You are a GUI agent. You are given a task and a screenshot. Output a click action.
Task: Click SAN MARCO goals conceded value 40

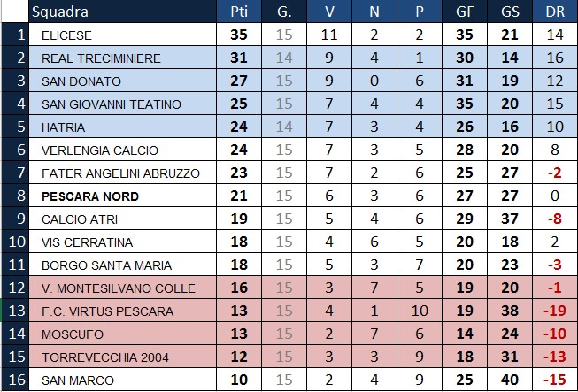coord(510,380)
